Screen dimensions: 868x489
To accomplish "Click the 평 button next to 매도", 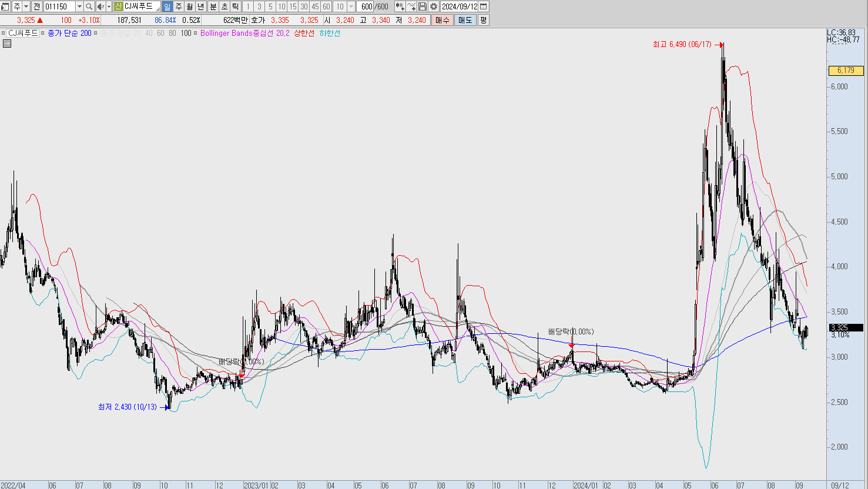I will pyautogui.click(x=483, y=20).
